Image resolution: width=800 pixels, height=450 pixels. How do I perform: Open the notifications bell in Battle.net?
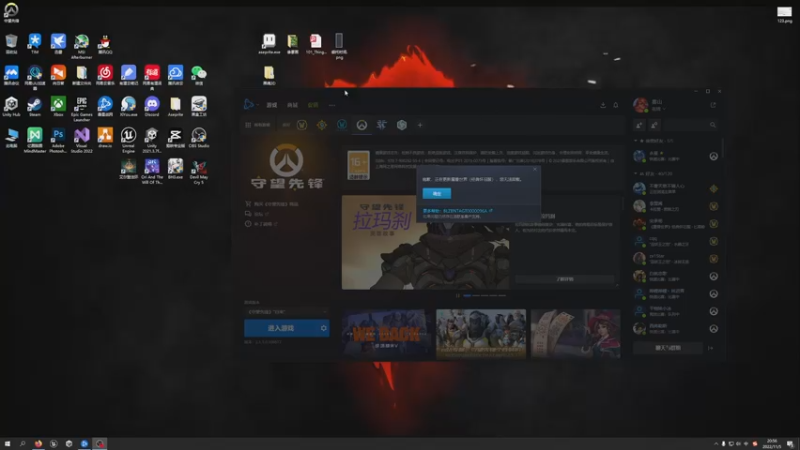coord(616,105)
